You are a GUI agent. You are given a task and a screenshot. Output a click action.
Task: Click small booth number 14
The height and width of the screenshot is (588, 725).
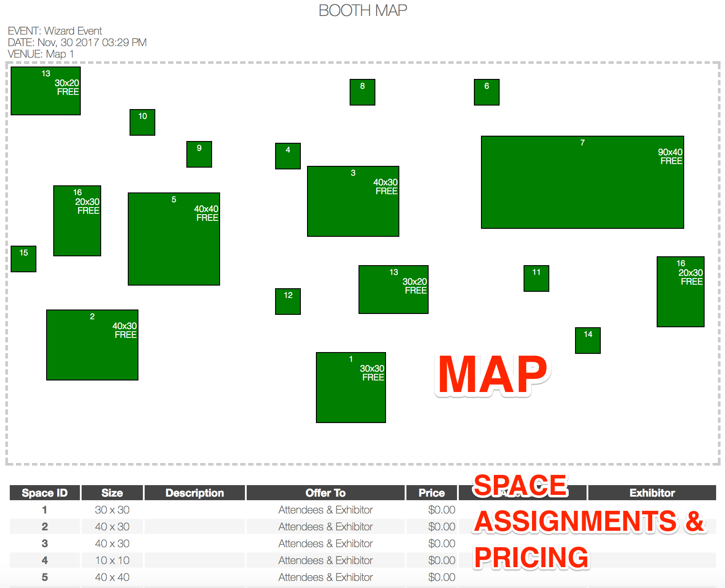pyautogui.click(x=587, y=341)
